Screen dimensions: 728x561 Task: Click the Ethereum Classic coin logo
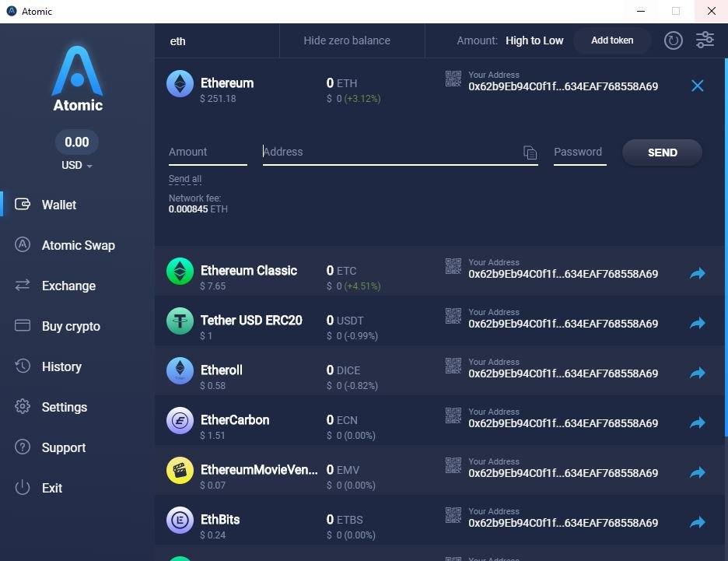180,272
